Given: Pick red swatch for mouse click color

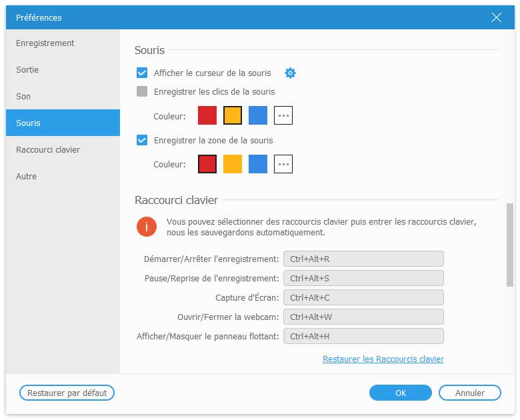Looking at the screenshot, I should [x=207, y=115].
